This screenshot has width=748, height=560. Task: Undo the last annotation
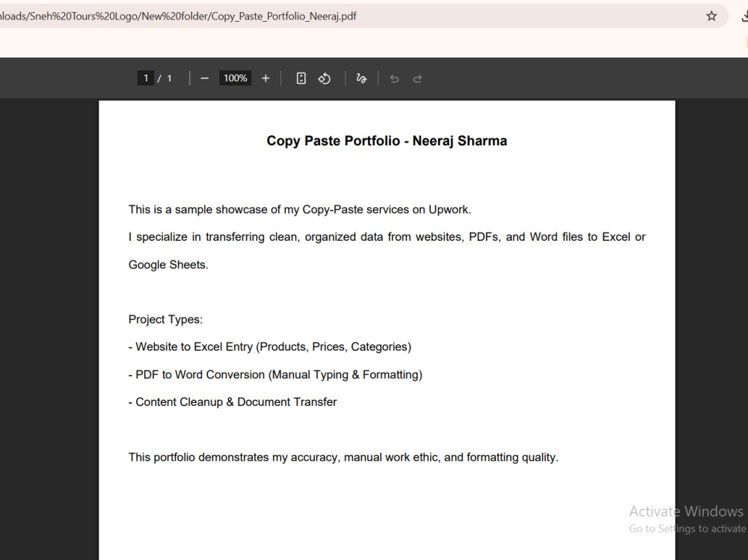coord(394,79)
